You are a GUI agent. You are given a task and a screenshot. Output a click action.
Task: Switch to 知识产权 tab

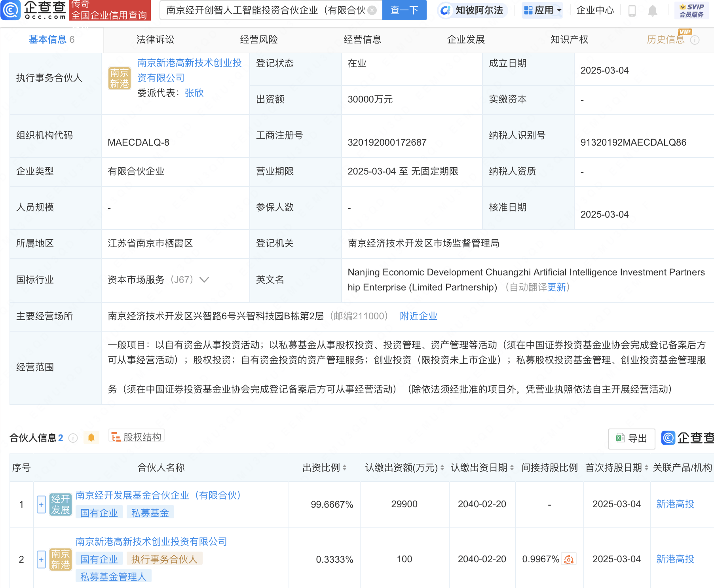[570, 40]
